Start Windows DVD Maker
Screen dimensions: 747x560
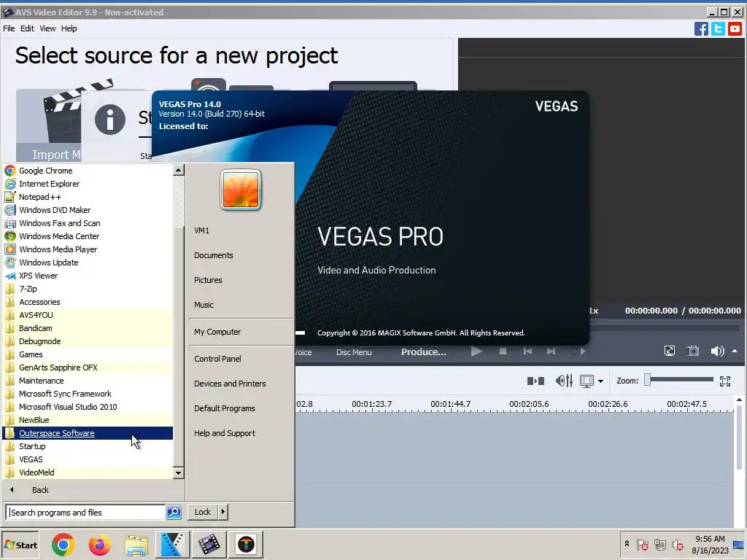pyautogui.click(x=88, y=210)
